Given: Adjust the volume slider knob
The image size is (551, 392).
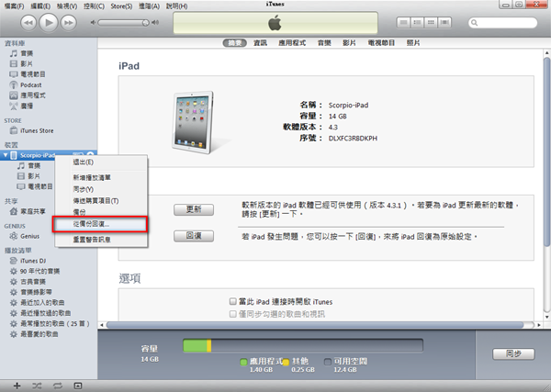Looking at the screenshot, I should pos(145,23).
